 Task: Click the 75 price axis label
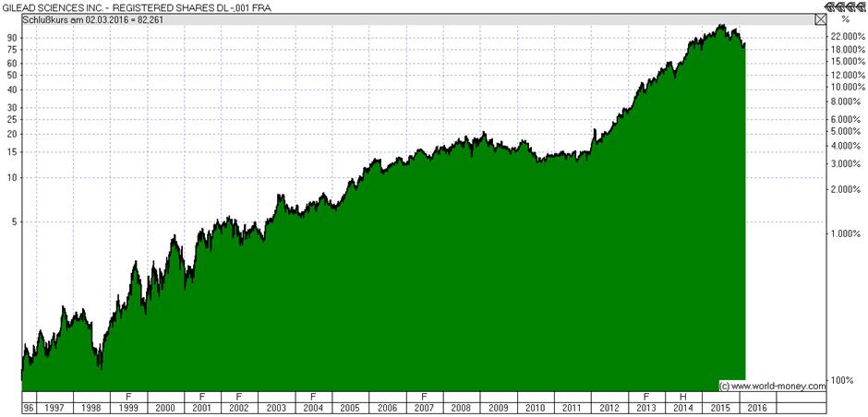click(x=13, y=49)
